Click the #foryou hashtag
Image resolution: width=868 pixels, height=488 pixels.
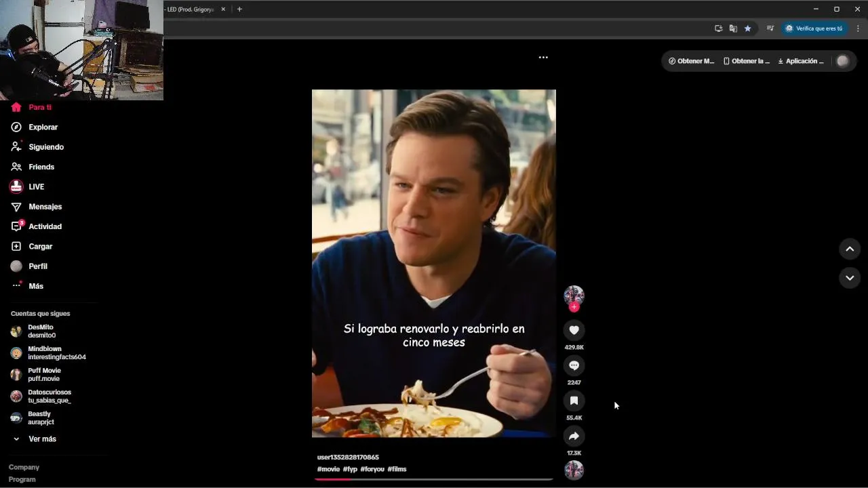(x=372, y=469)
